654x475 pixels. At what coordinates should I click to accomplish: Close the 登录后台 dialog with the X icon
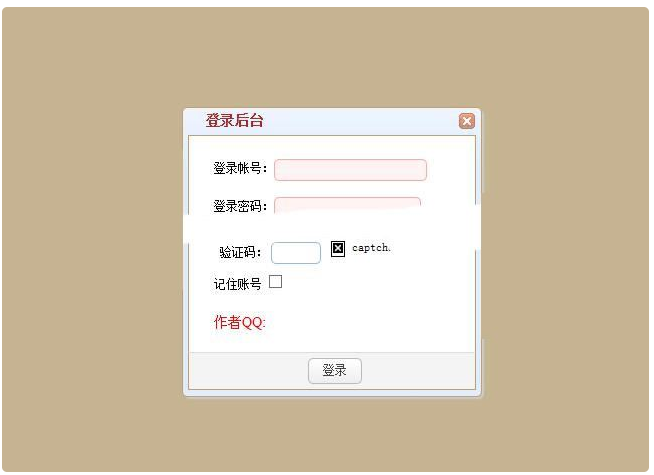(467, 121)
